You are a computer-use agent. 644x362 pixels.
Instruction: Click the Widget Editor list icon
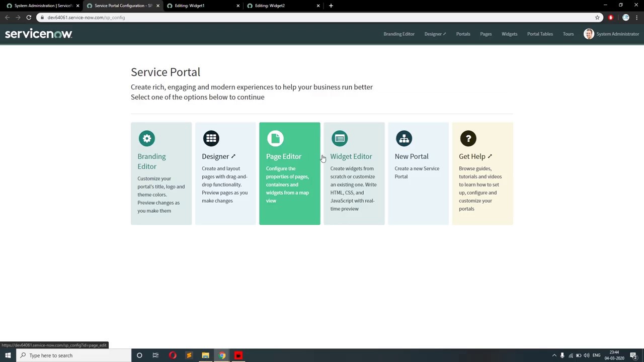(x=340, y=138)
